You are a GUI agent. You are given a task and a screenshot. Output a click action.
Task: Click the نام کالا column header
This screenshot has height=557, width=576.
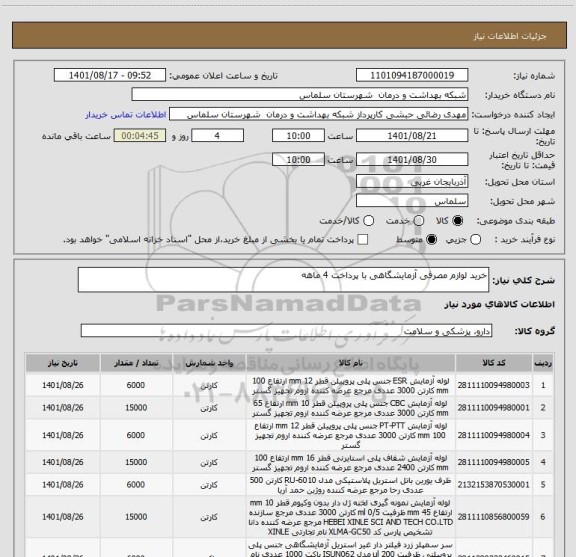point(351,363)
